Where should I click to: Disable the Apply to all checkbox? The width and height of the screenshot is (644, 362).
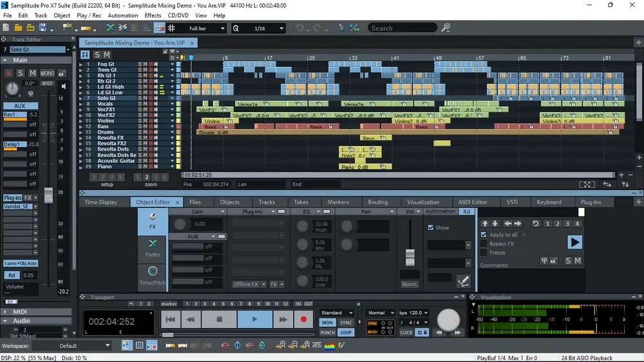point(484,234)
